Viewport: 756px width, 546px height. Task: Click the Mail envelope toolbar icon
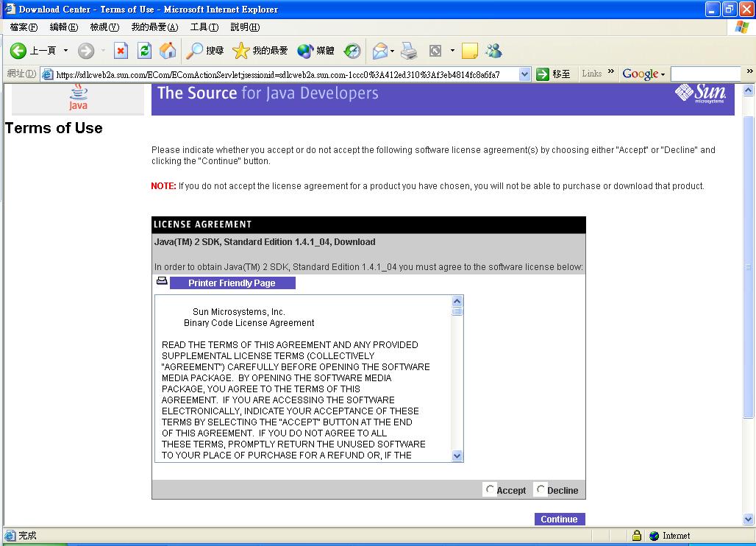click(x=380, y=51)
